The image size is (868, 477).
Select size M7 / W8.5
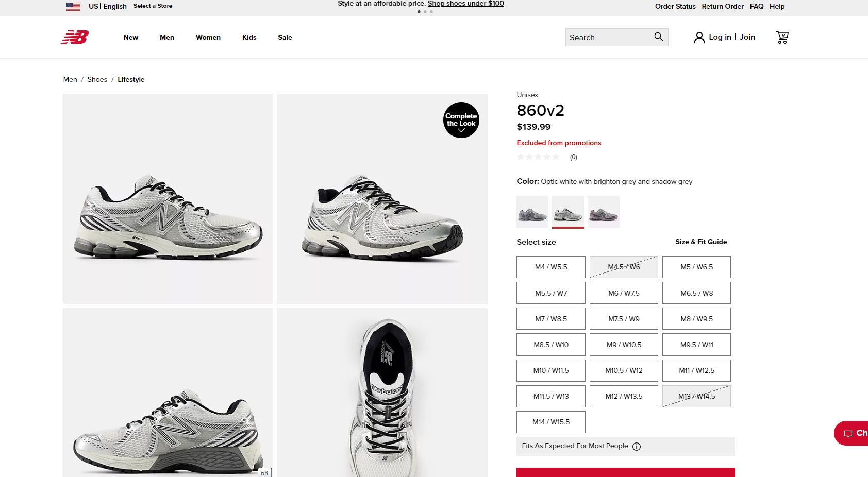pyautogui.click(x=551, y=319)
